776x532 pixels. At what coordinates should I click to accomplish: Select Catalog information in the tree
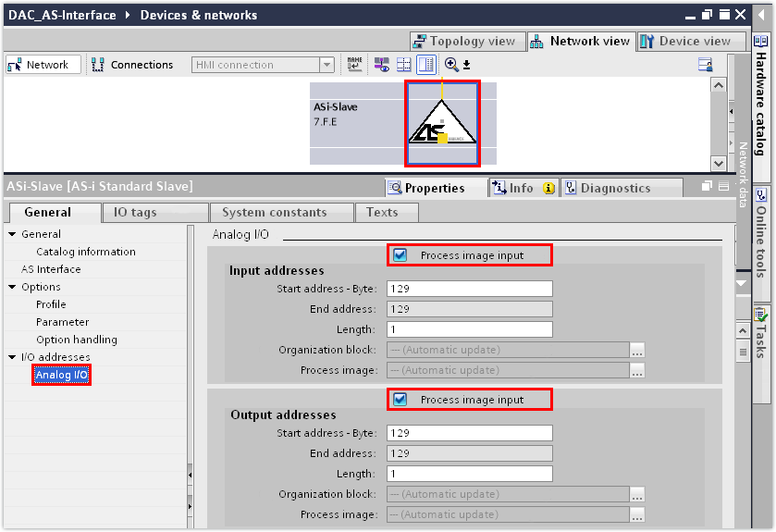(x=85, y=252)
